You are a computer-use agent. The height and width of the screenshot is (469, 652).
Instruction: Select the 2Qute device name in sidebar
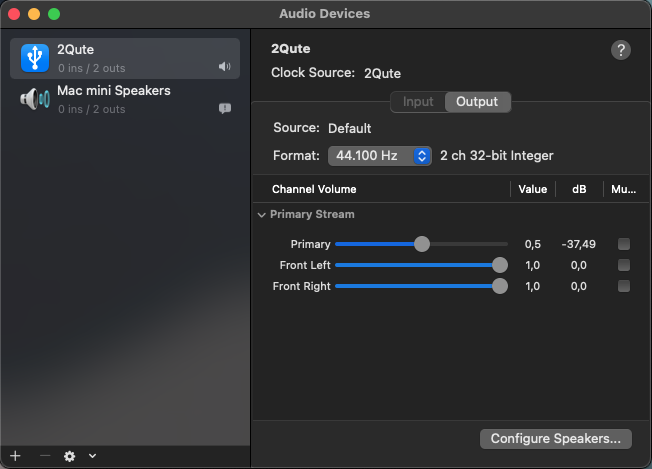76,49
